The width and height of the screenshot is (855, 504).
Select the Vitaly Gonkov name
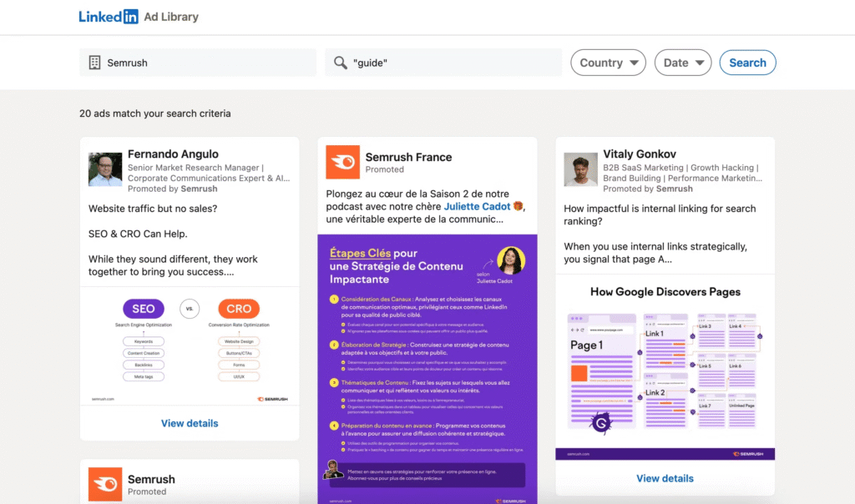pos(640,154)
